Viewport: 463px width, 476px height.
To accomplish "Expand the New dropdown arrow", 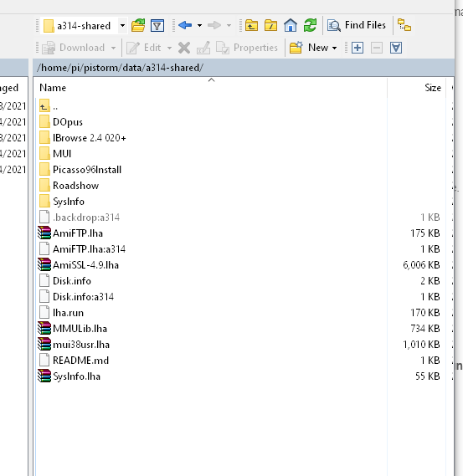I will 335,48.
